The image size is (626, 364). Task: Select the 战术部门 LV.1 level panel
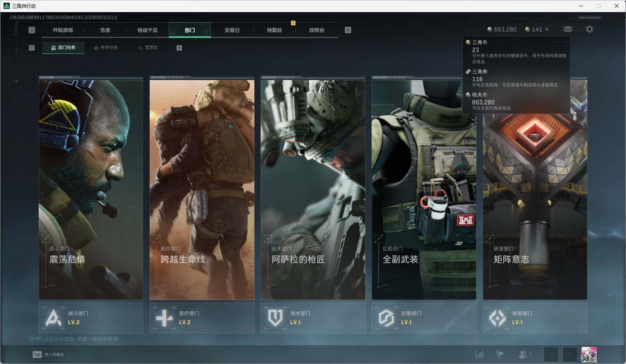(313, 318)
